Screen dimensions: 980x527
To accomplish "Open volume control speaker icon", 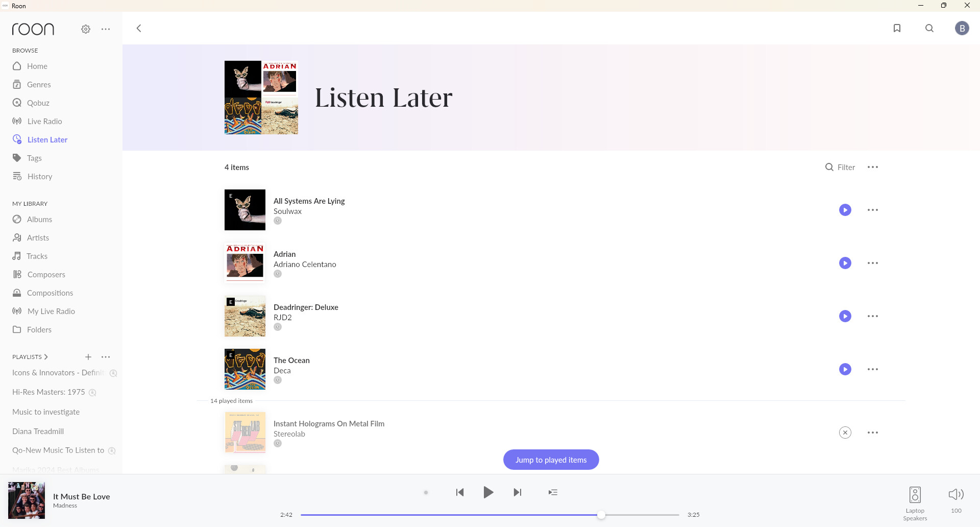I will pos(956,494).
